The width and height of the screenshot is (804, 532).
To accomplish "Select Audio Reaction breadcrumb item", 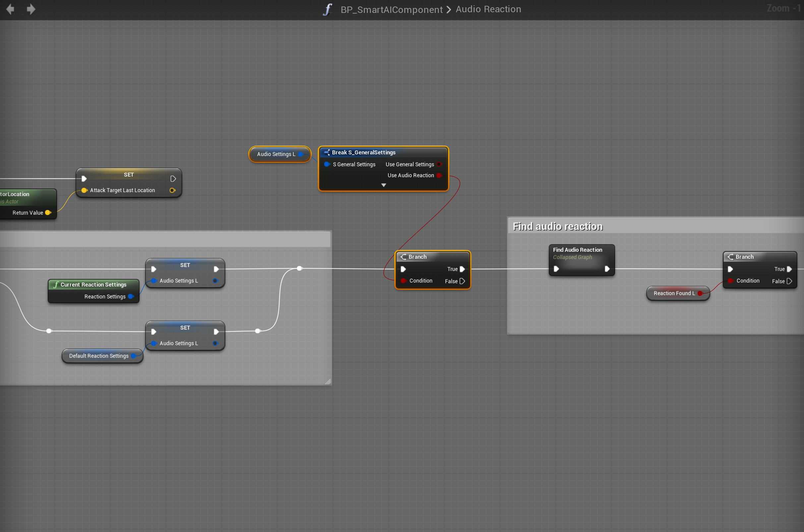I will pos(488,9).
